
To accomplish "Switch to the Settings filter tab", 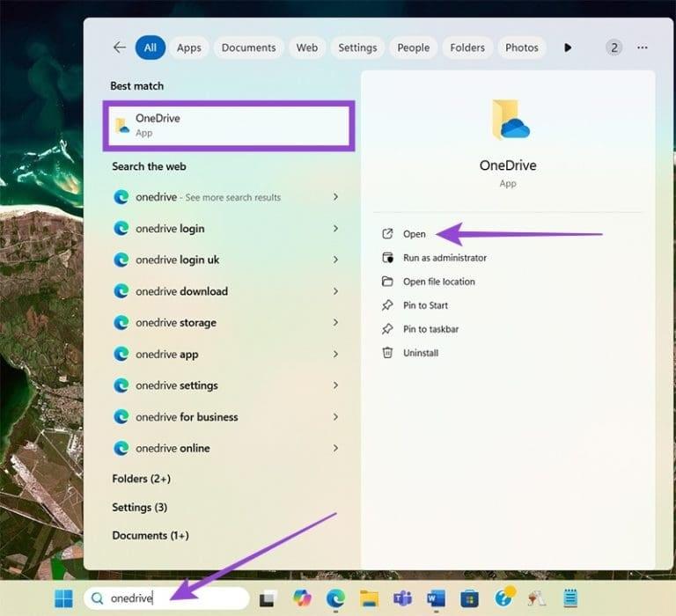I will click(357, 48).
